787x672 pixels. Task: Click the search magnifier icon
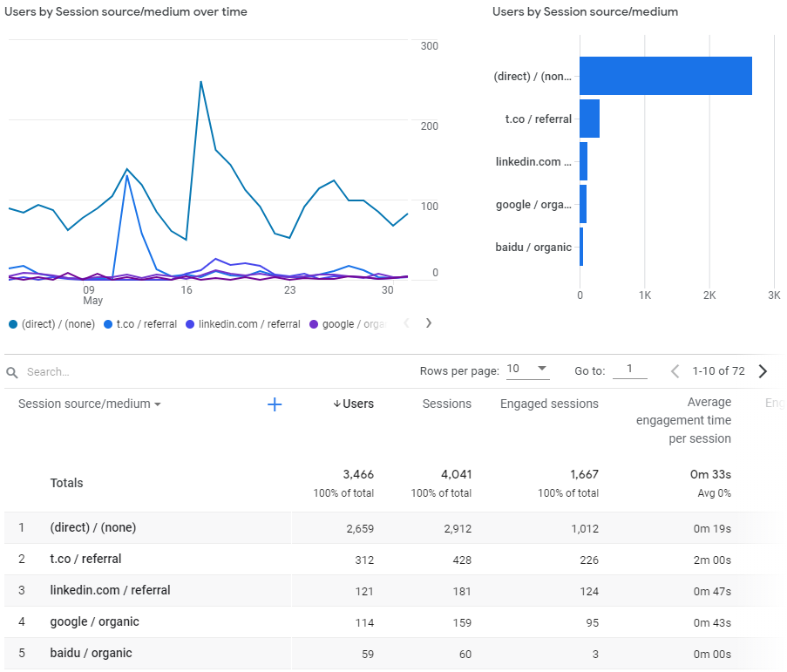[x=12, y=372]
